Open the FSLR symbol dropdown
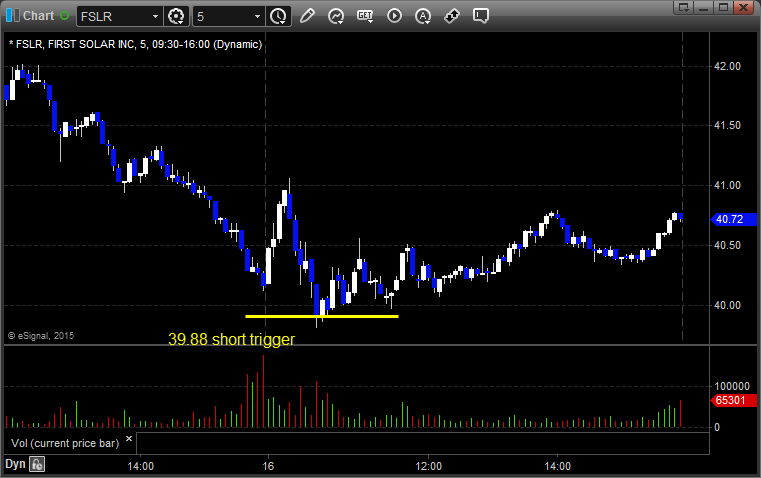 pyautogui.click(x=155, y=16)
